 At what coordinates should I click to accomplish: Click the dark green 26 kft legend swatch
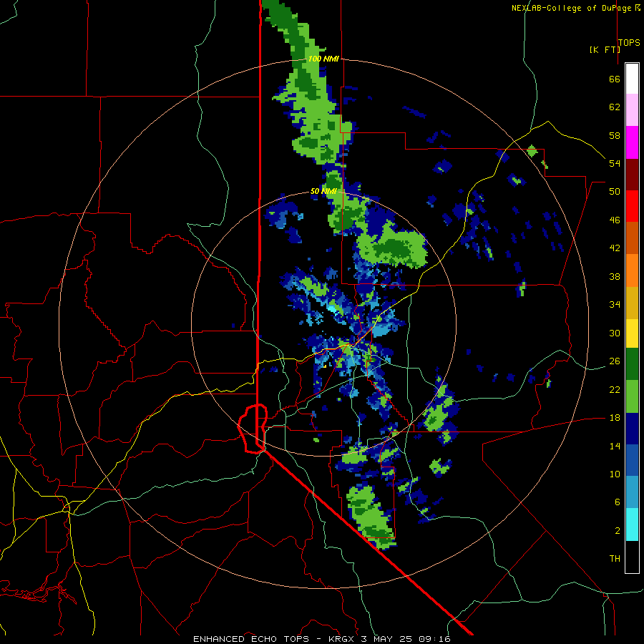click(632, 364)
